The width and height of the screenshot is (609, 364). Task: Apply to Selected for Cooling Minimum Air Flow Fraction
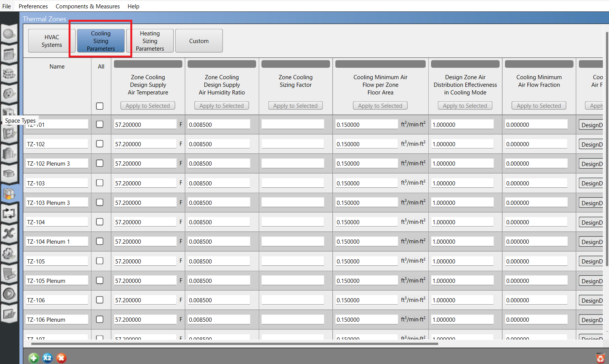point(539,105)
